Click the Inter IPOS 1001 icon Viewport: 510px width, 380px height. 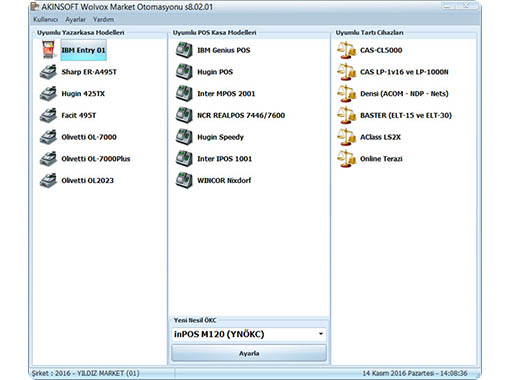[x=184, y=159]
